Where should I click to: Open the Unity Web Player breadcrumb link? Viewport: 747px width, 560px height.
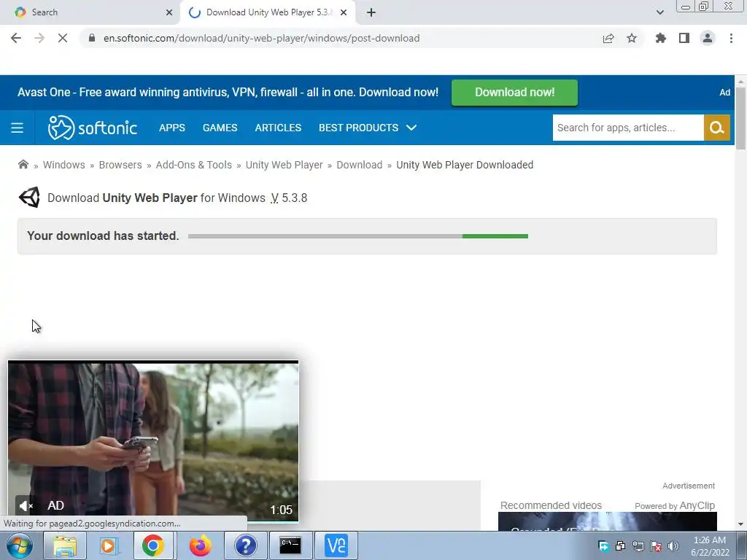[x=284, y=165]
